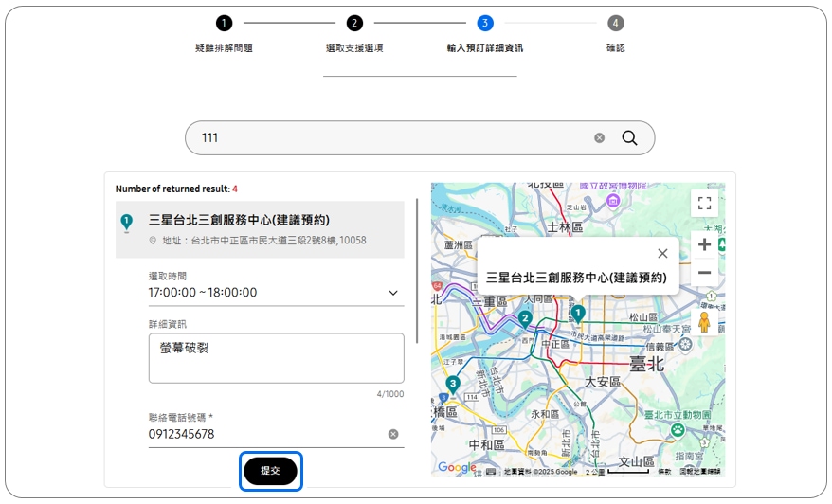The image size is (832, 504).
Task: Click the 輸入預訂詳細資訊 step label
Action: point(485,47)
